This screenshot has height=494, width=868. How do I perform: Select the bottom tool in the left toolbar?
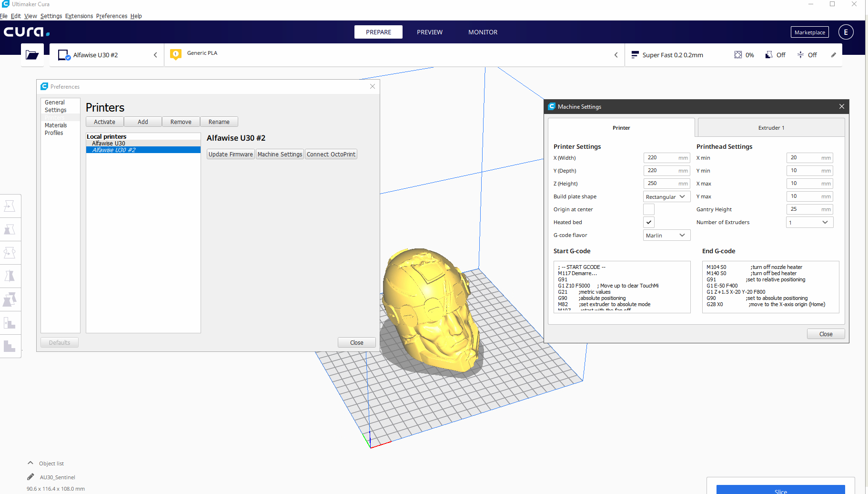click(10, 346)
